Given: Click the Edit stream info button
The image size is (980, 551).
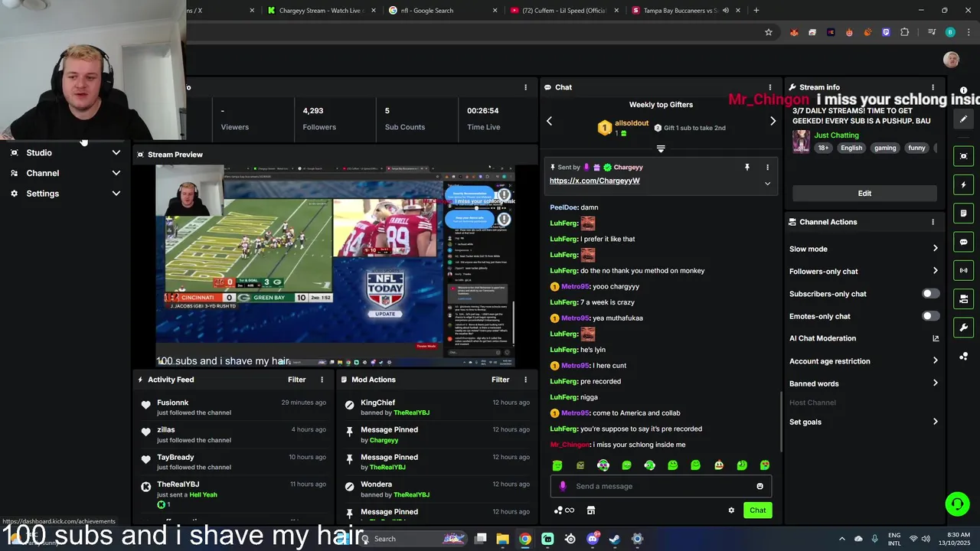Looking at the screenshot, I should point(864,194).
